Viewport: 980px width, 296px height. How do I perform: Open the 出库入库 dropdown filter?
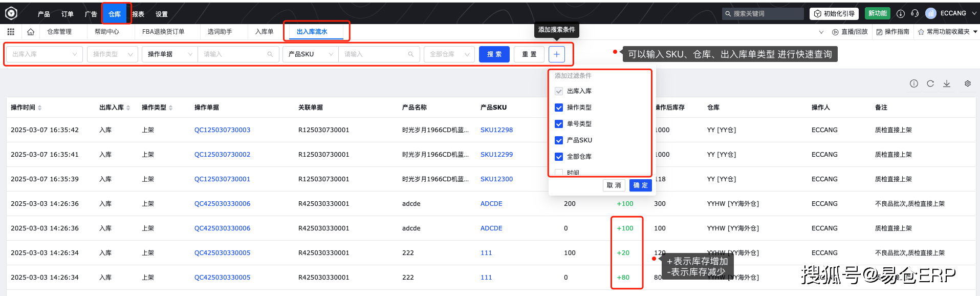(x=45, y=54)
